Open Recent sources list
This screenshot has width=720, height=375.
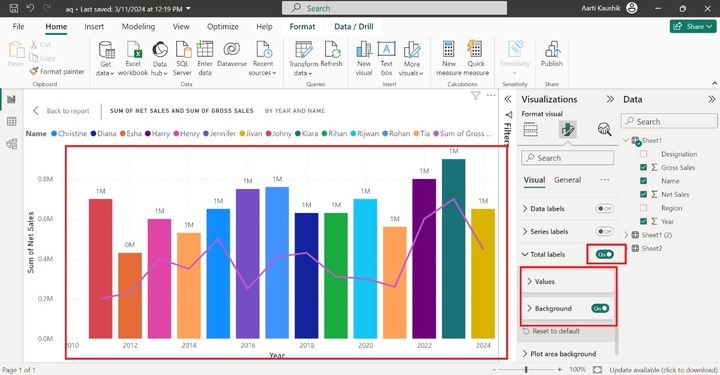pyautogui.click(x=263, y=58)
